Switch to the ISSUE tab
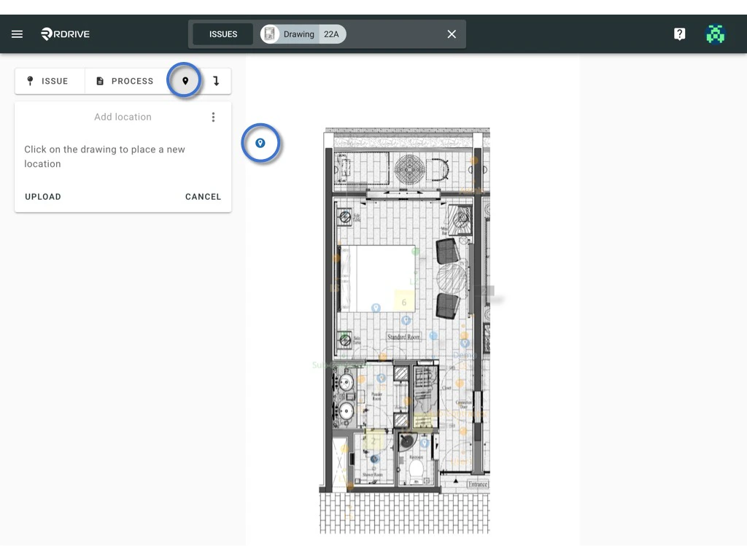The width and height of the screenshot is (747, 560). click(x=49, y=81)
